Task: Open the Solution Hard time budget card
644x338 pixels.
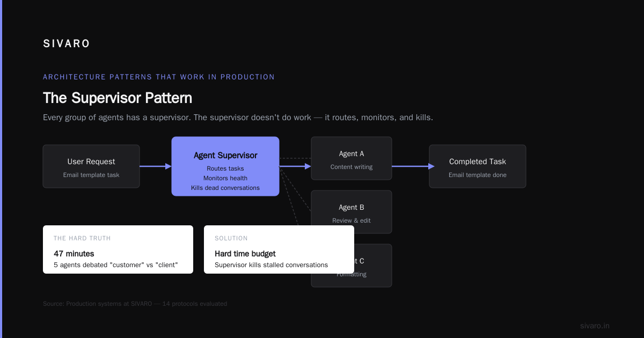Action: point(279,249)
